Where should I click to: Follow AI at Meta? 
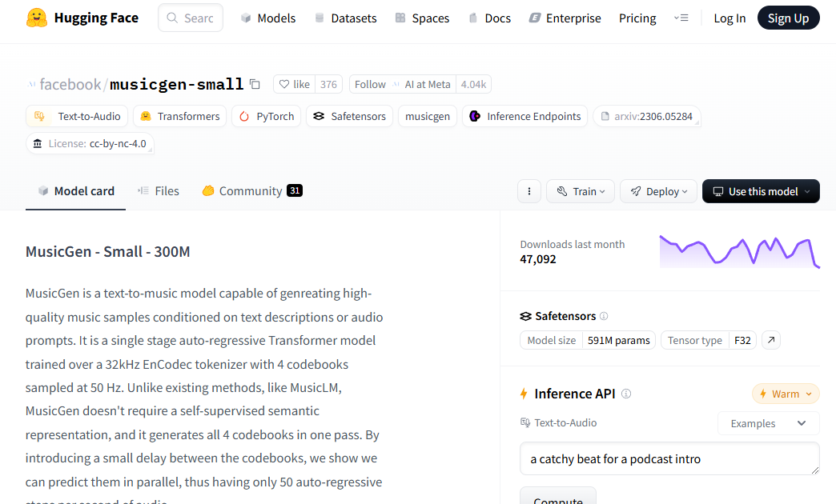[403, 84]
